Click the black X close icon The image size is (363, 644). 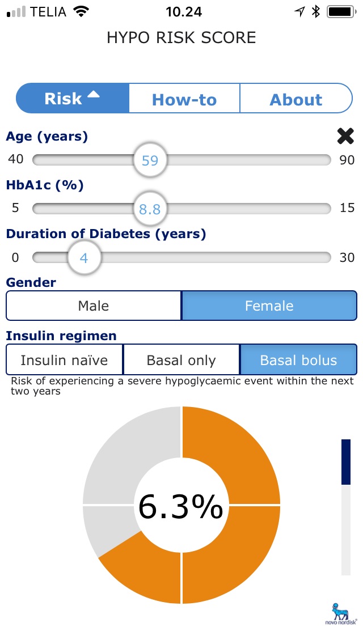[x=345, y=136]
